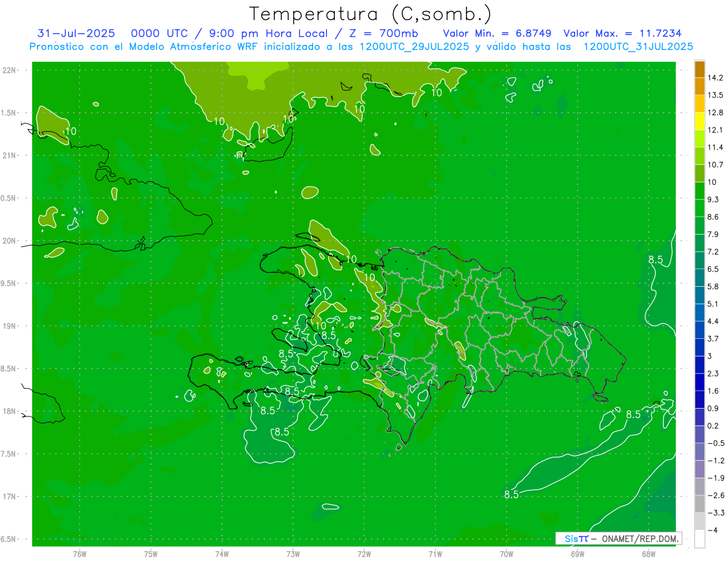The width and height of the screenshot is (728, 562).
Task: Pick the dark blue swatch between 1.6 and 2.3
Action: [699, 382]
